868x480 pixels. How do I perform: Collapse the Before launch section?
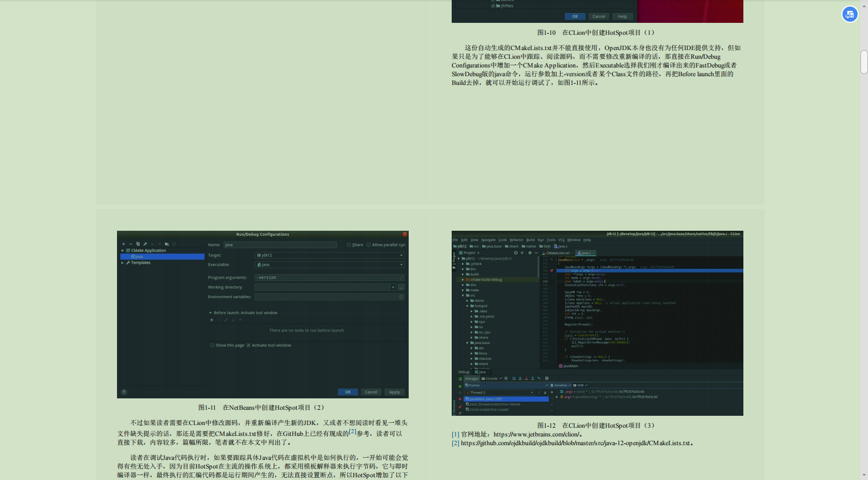(210, 313)
